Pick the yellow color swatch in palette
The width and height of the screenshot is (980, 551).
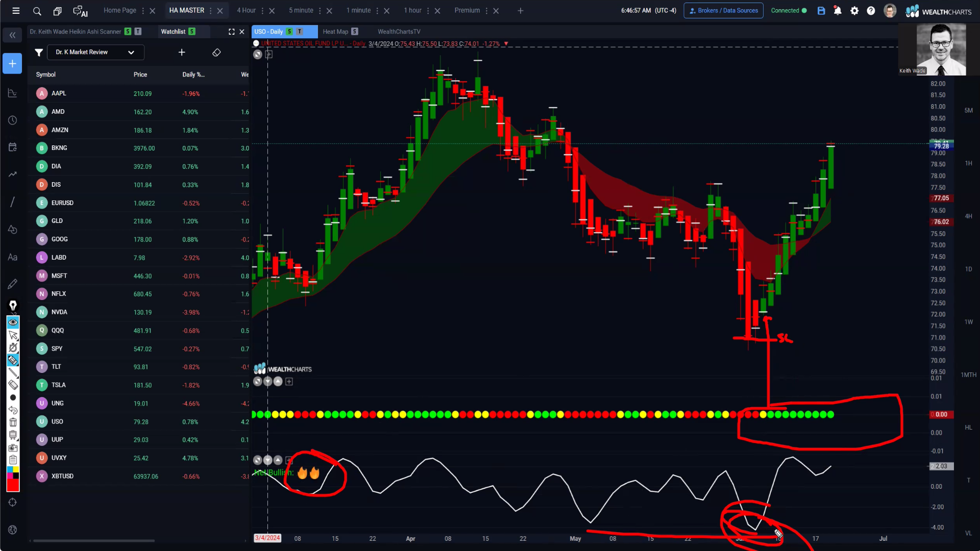coord(16,469)
